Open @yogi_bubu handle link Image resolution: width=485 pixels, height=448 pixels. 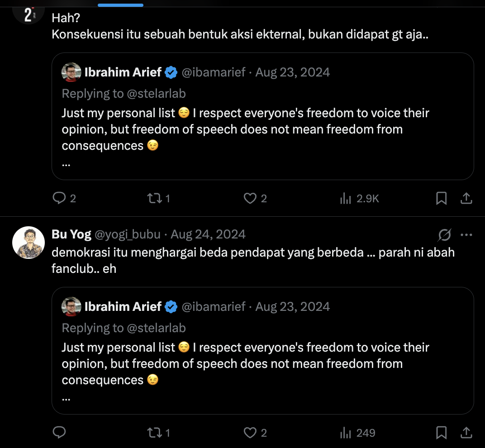[128, 234]
